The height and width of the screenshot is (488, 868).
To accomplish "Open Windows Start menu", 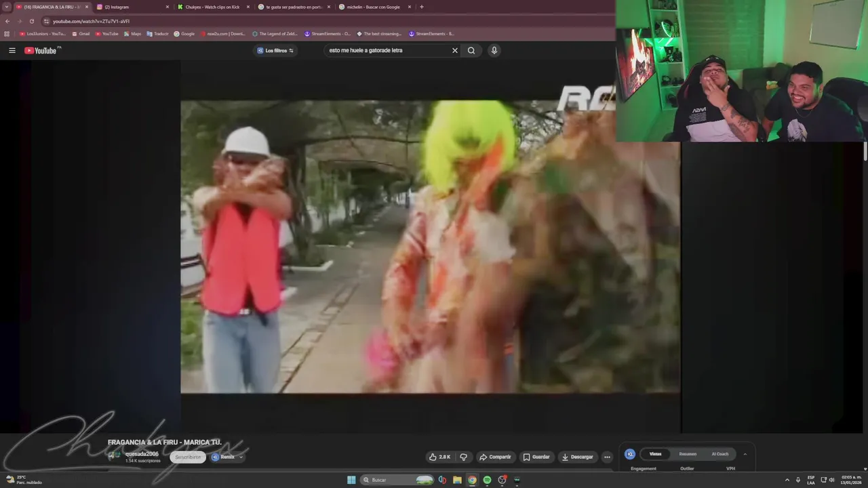I will pos(351,480).
